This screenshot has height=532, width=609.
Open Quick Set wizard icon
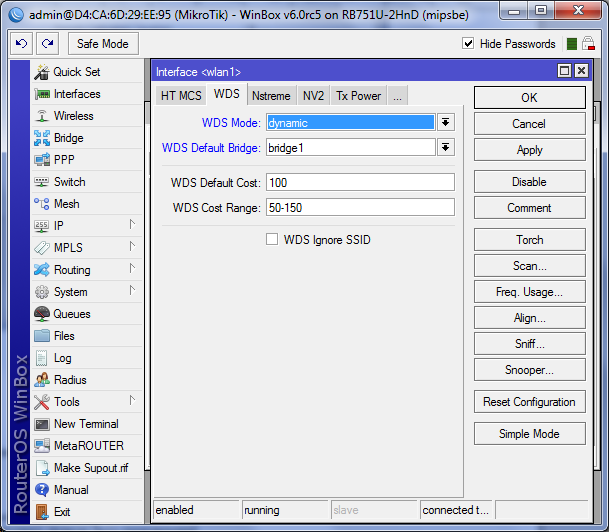tap(42, 72)
